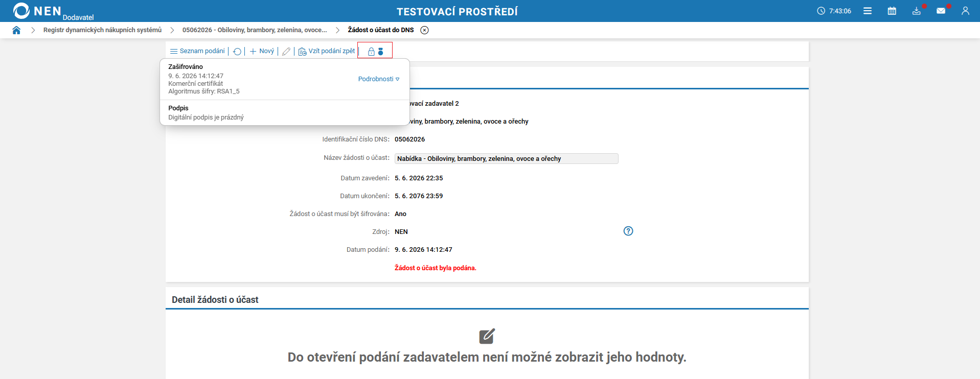The image size is (980, 379).
Task: Click the encryption padlock icon
Action: point(372,52)
